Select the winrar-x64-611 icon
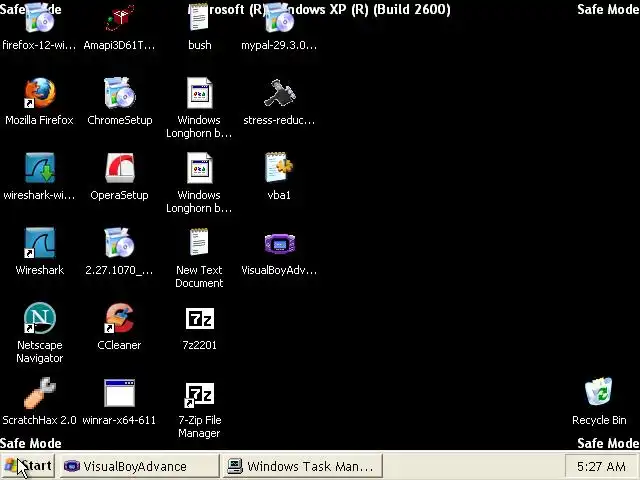The height and width of the screenshot is (480, 640). (119, 393)
